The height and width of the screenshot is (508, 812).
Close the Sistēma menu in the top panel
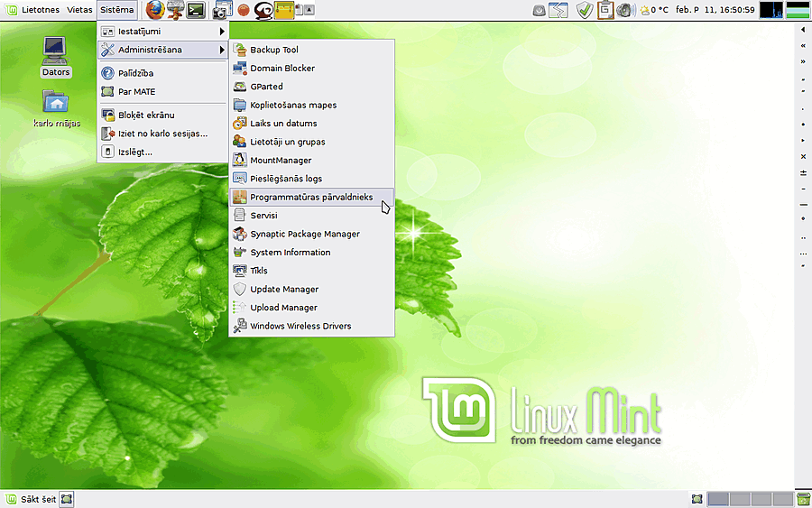pyautogui.click(x=117, y=10)
